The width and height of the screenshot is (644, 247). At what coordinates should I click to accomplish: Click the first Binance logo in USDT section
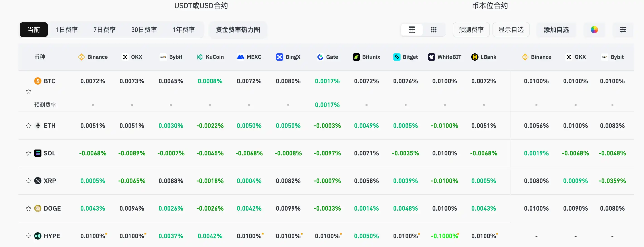[x=81, y=57]
